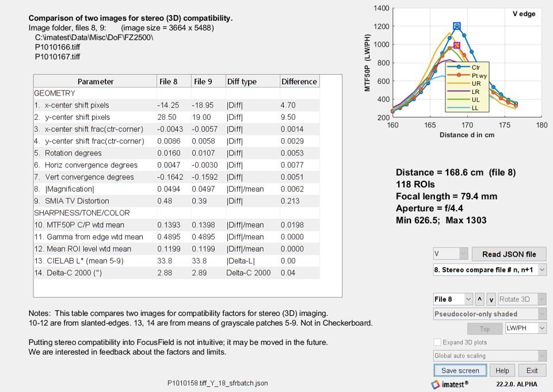Screen dimensions: 553x392
Task: Click the 118 ROIs text
Action: click(415, 185)
